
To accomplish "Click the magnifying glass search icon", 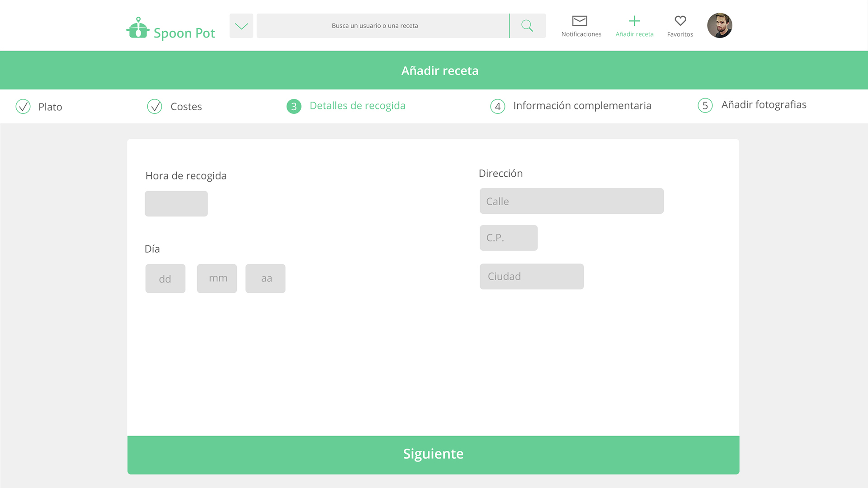I will click(528, 26).
